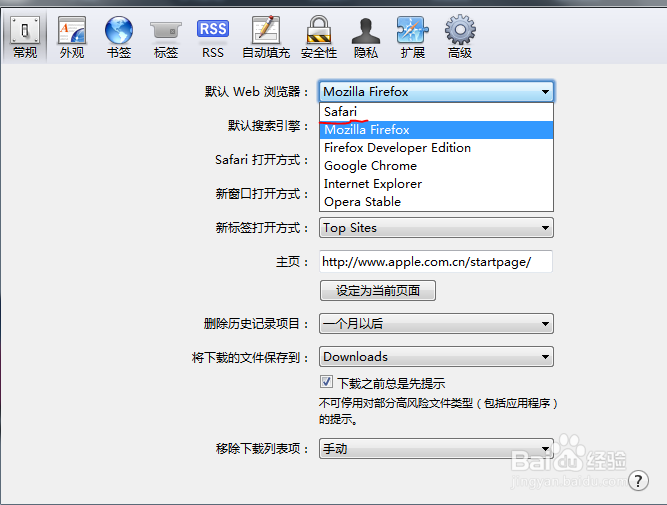This screenshot has height=505, width=667.
Task: Click the 主页 homepage URL field
Action: point(436,262)
